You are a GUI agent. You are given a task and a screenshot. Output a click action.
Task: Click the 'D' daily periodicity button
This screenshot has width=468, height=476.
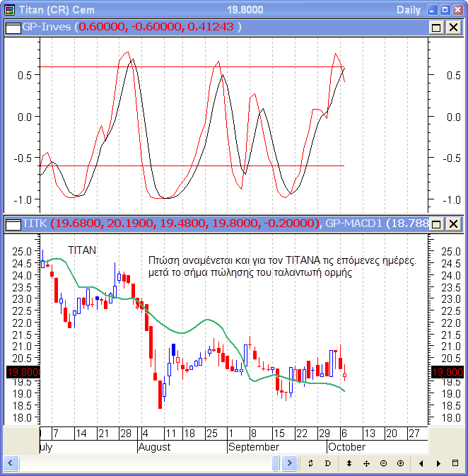327,463
